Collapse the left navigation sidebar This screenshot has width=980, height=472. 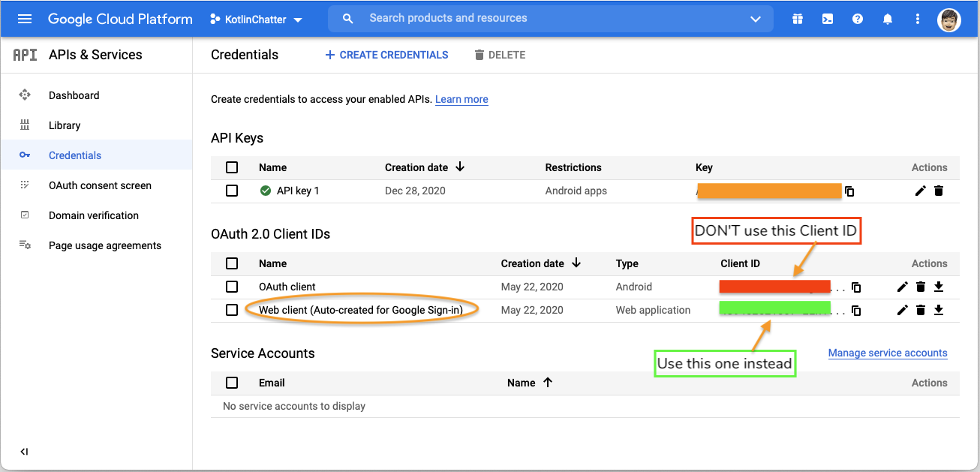[24, 452]
